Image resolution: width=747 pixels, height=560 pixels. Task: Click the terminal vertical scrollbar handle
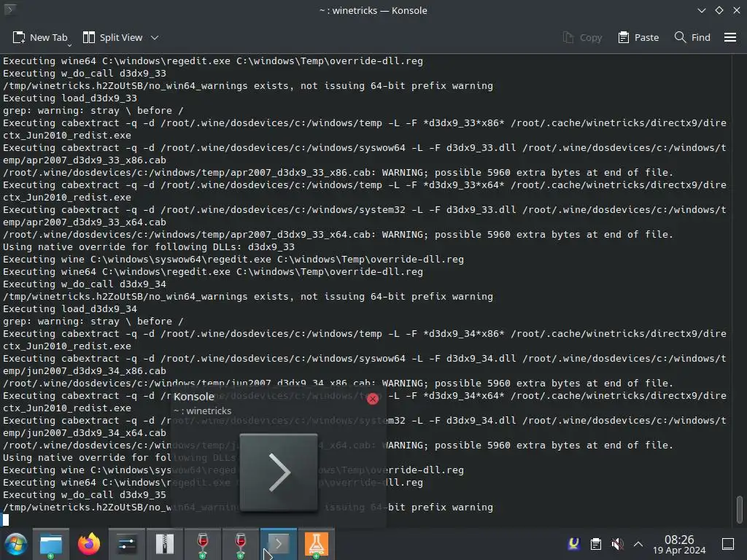click(740, 508)
